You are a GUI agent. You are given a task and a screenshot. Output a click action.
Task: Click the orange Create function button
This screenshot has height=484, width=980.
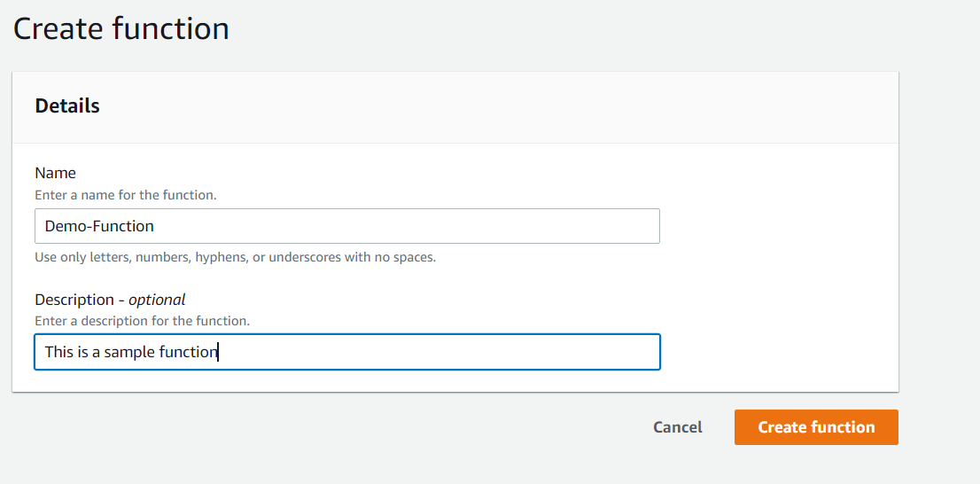point(816,427)
